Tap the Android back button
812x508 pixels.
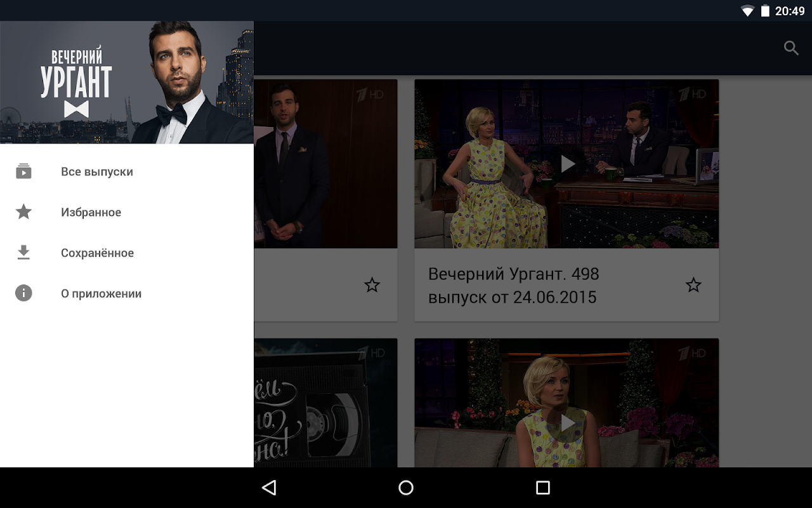(269, 488)
